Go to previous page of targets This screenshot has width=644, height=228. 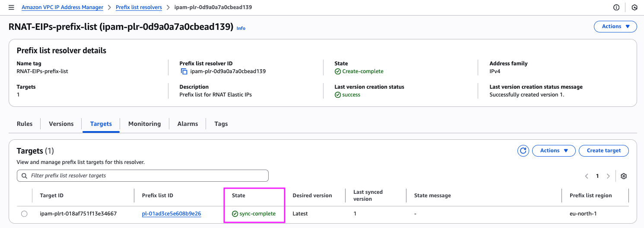pos(587,176)
